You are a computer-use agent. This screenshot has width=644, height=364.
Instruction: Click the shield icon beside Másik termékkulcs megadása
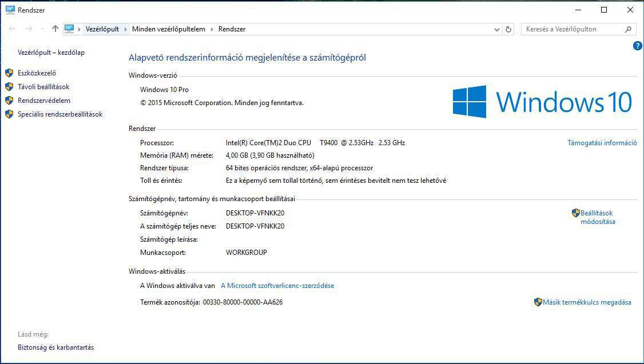pyautogui.click(x=538, y=302)
